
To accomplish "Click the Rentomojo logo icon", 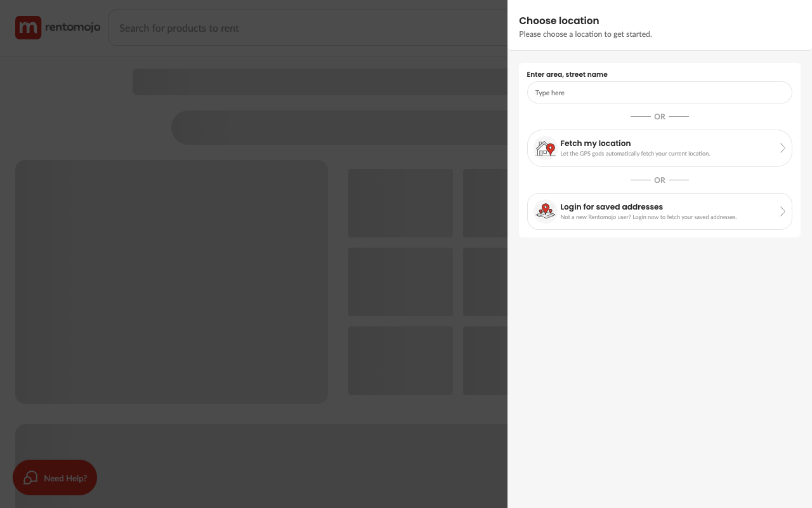I will coord(28,27).
